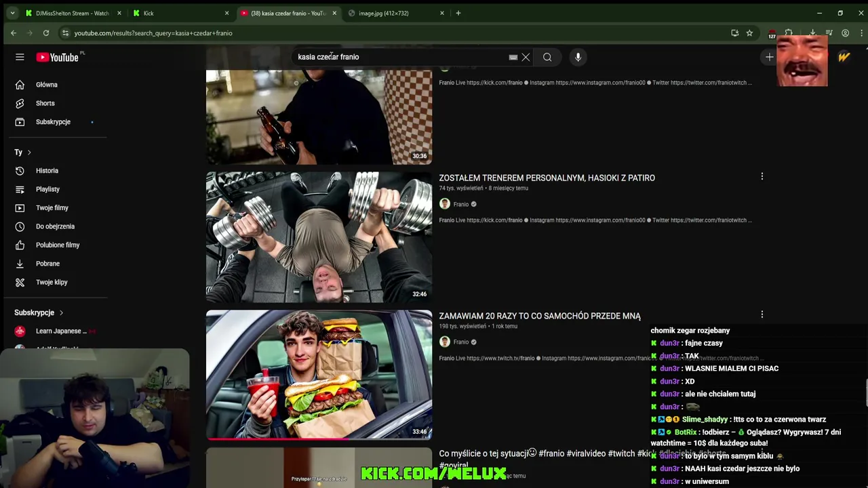Clear the YouTube search query
This screenshot has width=868, height=488.
(526, 58)
